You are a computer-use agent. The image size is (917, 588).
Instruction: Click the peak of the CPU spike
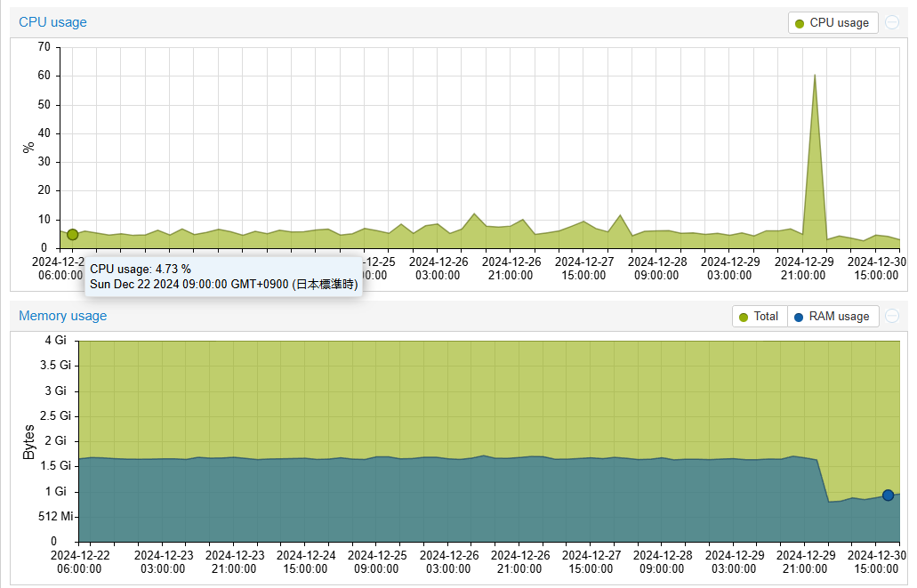pos(815,76)
